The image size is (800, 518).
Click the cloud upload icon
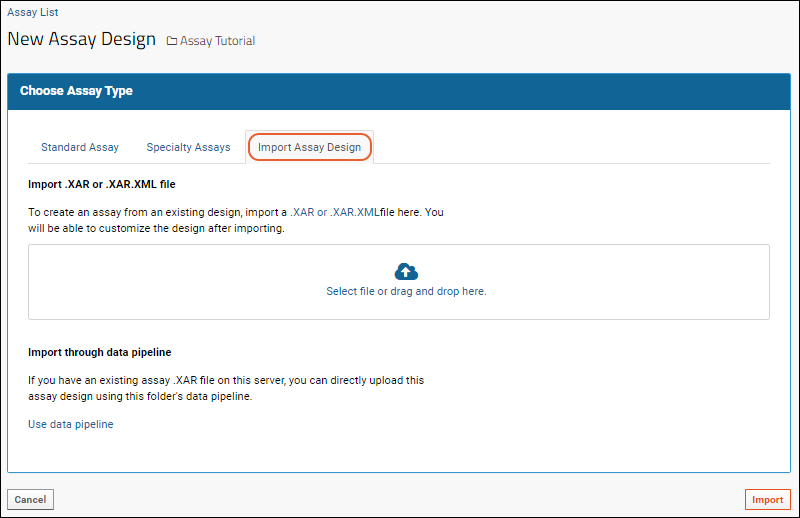(x=406, y=272)
